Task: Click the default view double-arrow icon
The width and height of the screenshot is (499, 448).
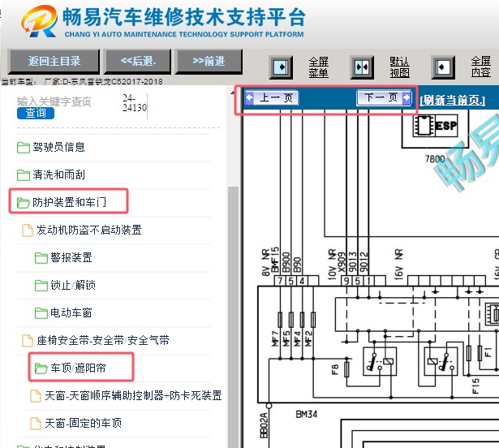Action: [x=362, y=67]
